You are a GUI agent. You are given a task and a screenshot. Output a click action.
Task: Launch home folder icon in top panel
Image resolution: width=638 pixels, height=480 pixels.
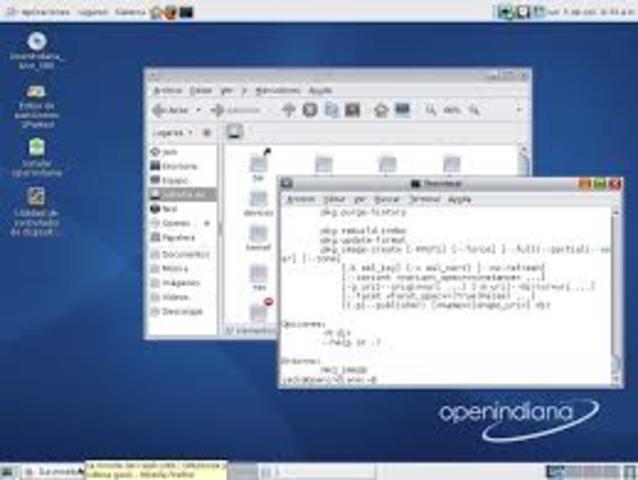point(156,12)
